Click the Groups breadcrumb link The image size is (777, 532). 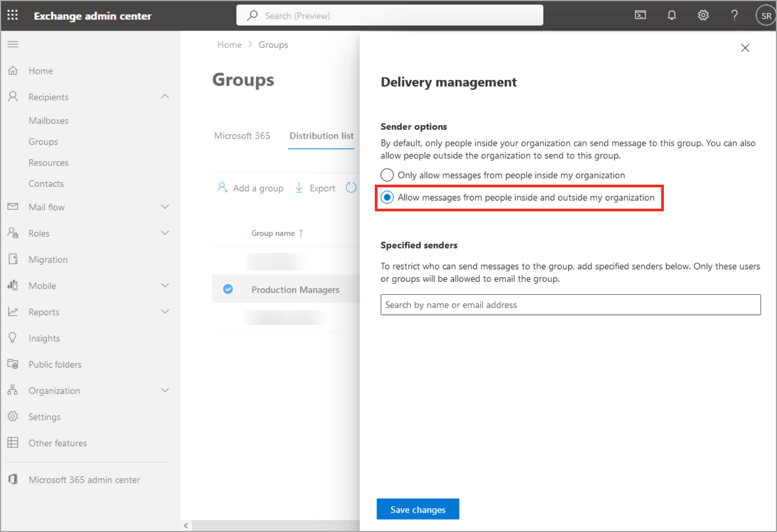273,45
